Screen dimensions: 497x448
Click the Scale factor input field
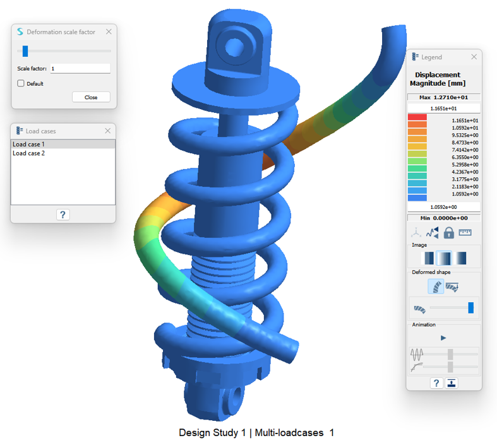tap(80, 68)
